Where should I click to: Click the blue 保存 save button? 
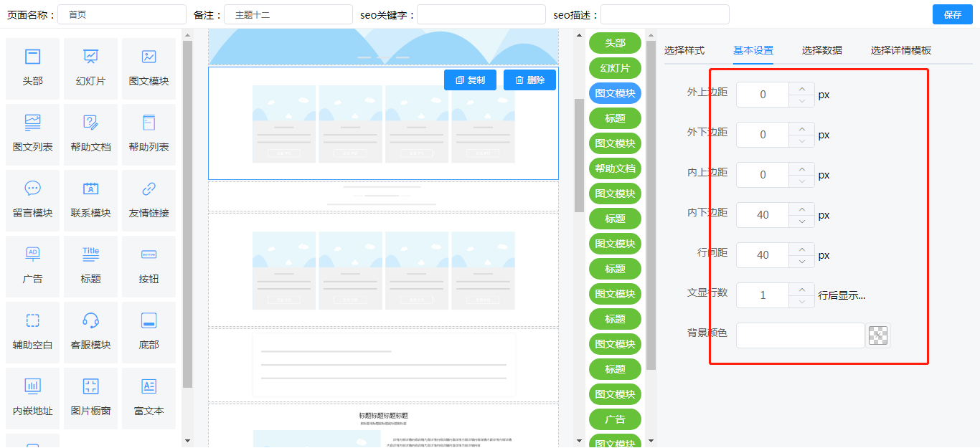click(952, 14)
